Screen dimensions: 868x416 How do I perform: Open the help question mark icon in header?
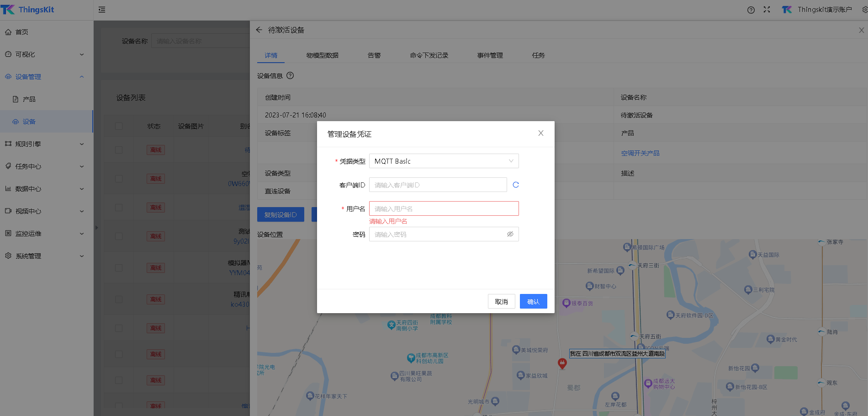(751, 10)
